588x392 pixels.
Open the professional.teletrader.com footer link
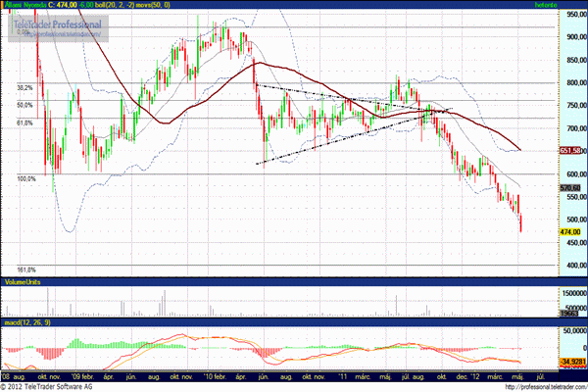click(x=546, y=387)
